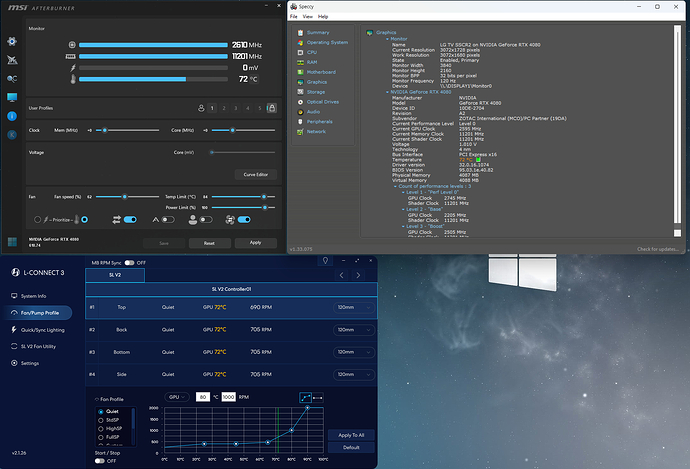The image size is (690, 469).
Task: Open Afterburner settings gear icon
Action: (x=12, y=41)
